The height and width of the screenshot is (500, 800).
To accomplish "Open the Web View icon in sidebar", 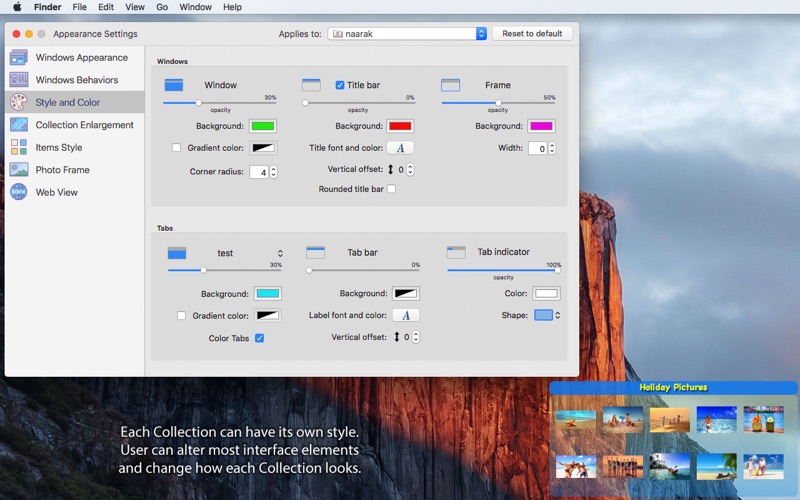I will [x=19, y=192].
